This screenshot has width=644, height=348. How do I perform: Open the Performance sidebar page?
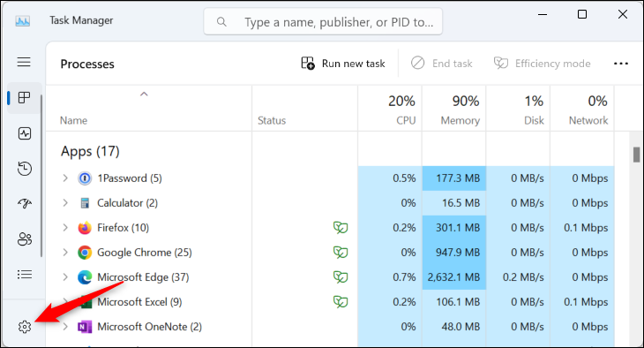point(25,133)
